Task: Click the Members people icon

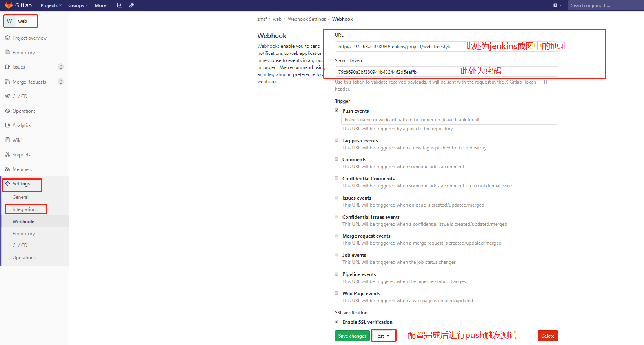Action: click(x=7, y=169)
